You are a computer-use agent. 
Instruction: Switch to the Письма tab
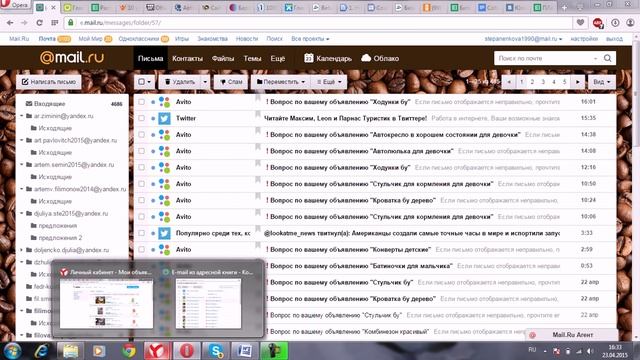pos(150,58)
